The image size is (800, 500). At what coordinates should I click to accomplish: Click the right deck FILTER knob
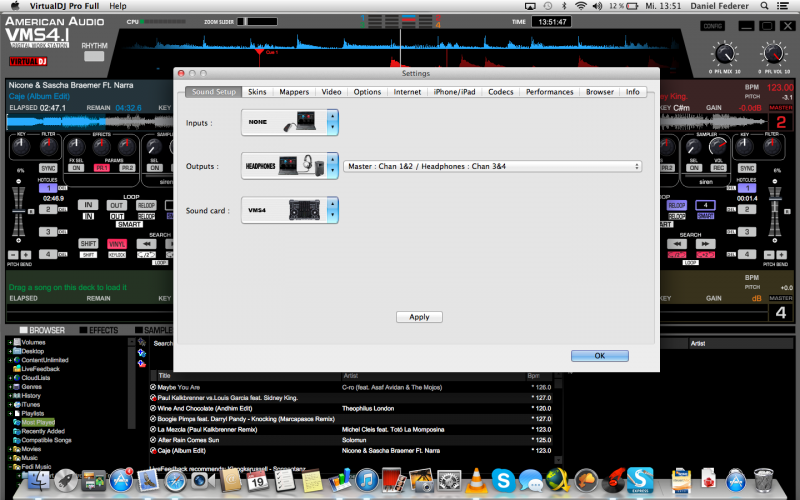772,146
